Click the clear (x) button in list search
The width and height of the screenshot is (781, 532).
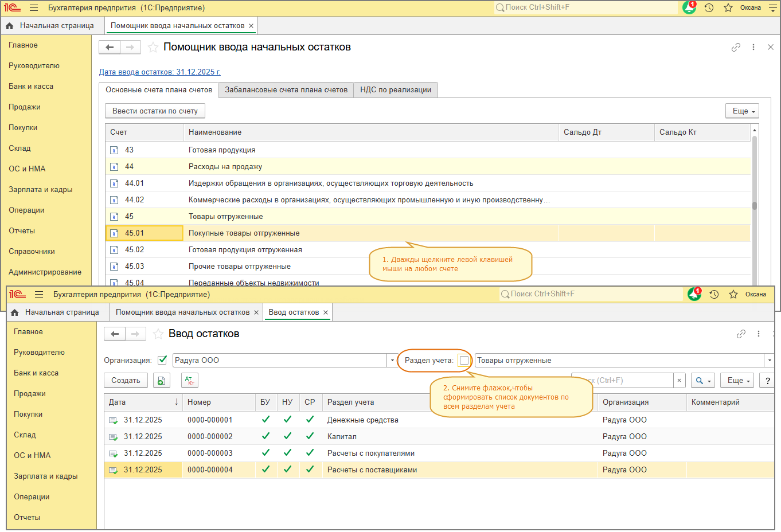[679, 381]
